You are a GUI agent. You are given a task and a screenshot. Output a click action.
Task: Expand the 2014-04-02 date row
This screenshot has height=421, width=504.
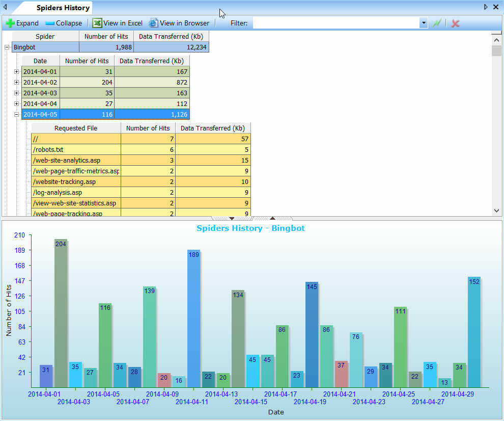pos(17,82)
